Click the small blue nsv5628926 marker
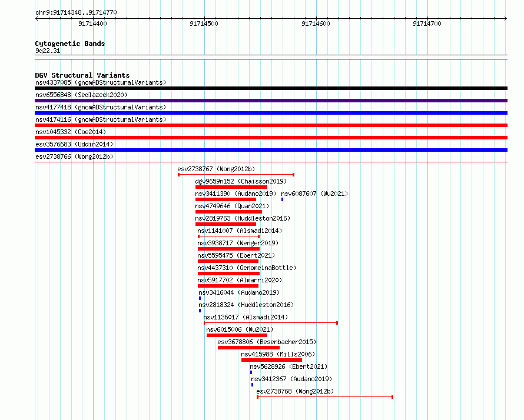Image resolution: width=524 pixels, height=420 pixels. 251,372
